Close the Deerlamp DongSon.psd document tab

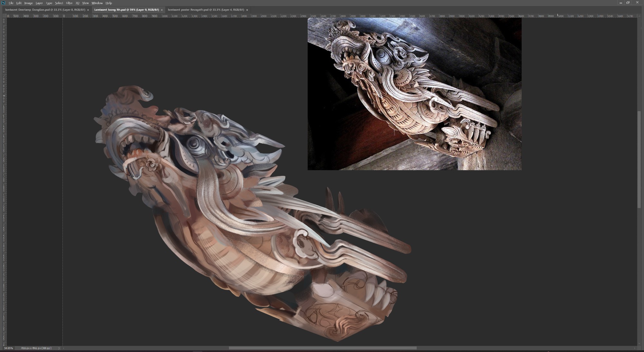88,10
